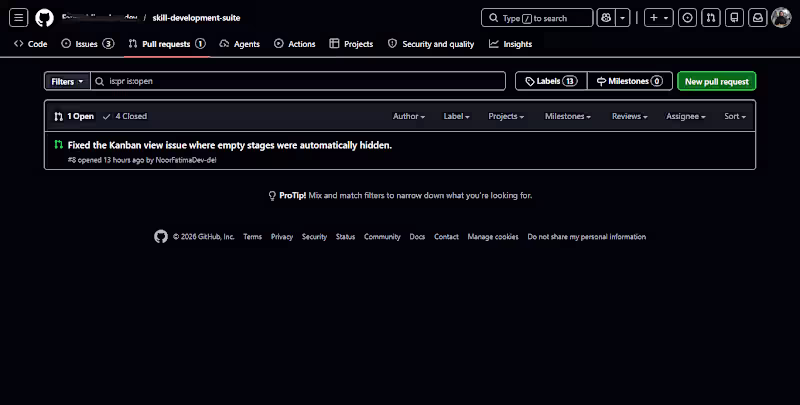Open the Pull requests tab

click(167, 44)
